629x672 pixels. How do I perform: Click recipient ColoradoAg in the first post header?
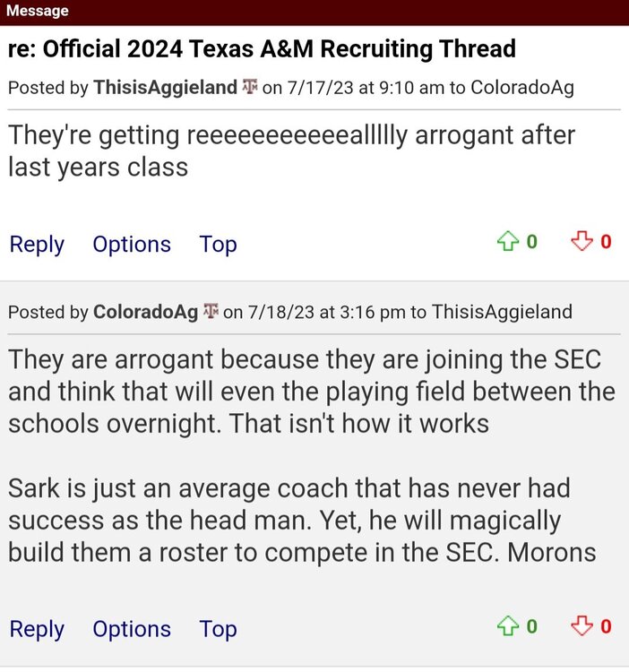coord(521,88)
